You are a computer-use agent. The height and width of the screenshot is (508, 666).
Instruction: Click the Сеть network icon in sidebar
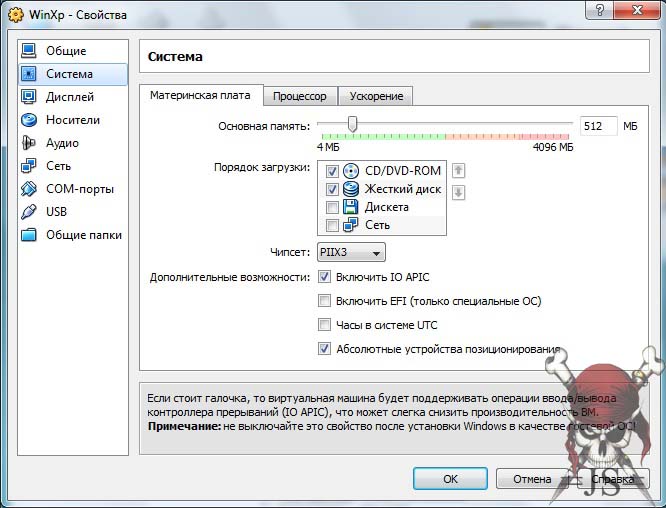click(28, 166)
